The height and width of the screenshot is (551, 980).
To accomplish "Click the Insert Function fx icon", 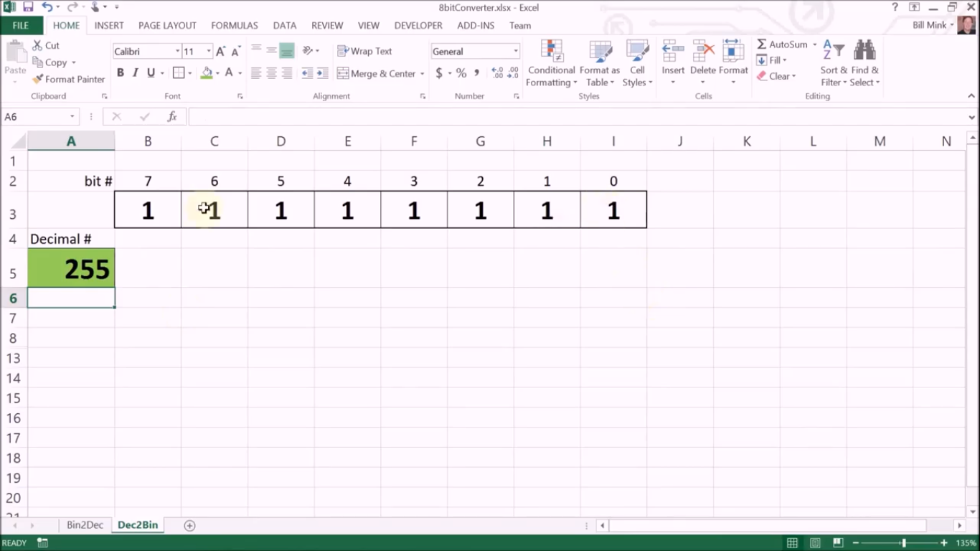I will pos(171,116).
